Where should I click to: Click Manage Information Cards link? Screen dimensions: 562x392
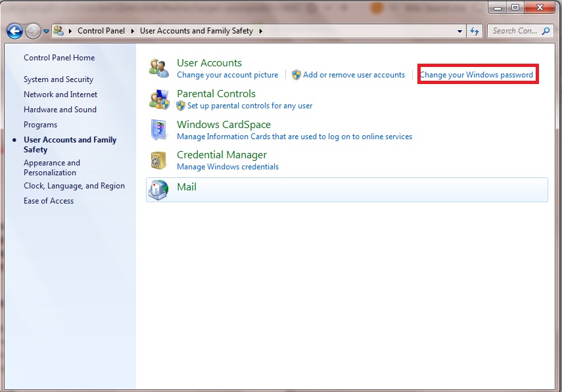[x=294, y=137]
